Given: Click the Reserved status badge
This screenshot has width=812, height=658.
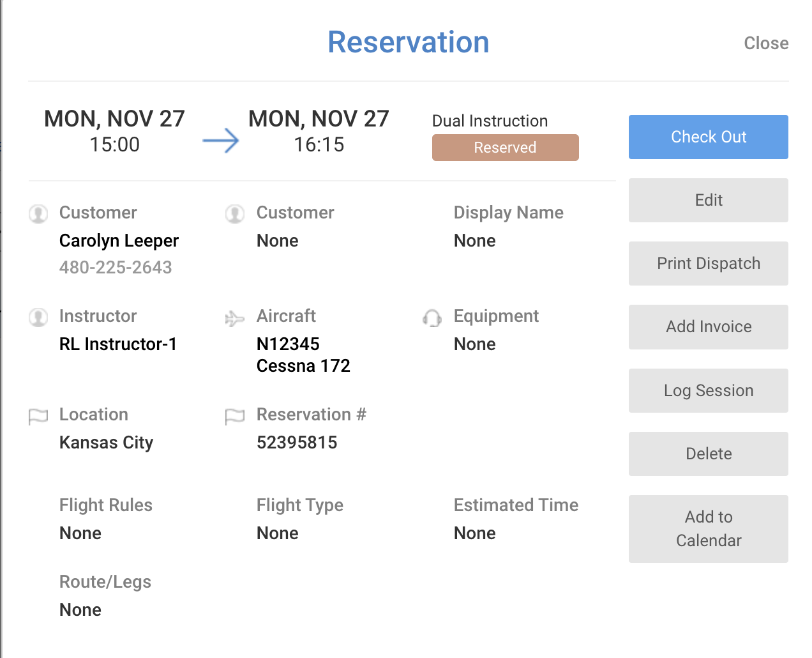Looking at the screenshot, I should (x=505, y=148).
